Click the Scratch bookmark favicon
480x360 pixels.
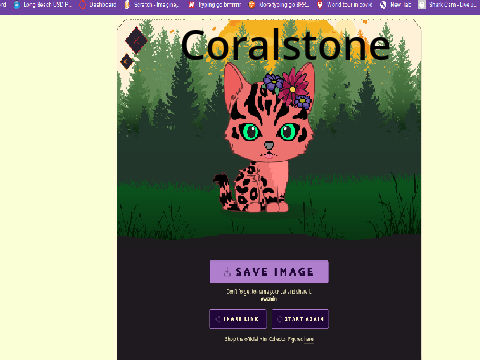click(x=127, y=5)
